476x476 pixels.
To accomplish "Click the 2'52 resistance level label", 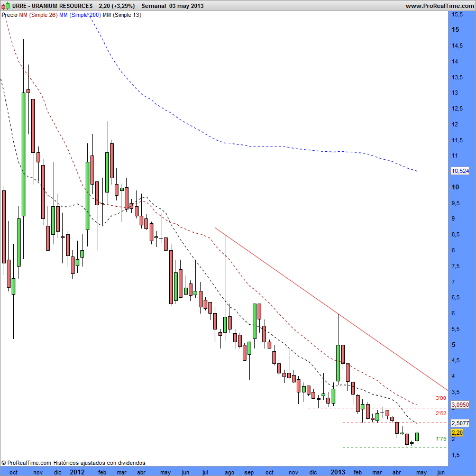I will tap(441, 413).
